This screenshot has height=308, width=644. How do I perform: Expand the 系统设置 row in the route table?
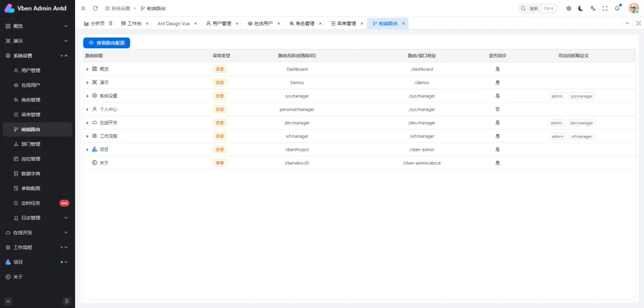point(88,96)
